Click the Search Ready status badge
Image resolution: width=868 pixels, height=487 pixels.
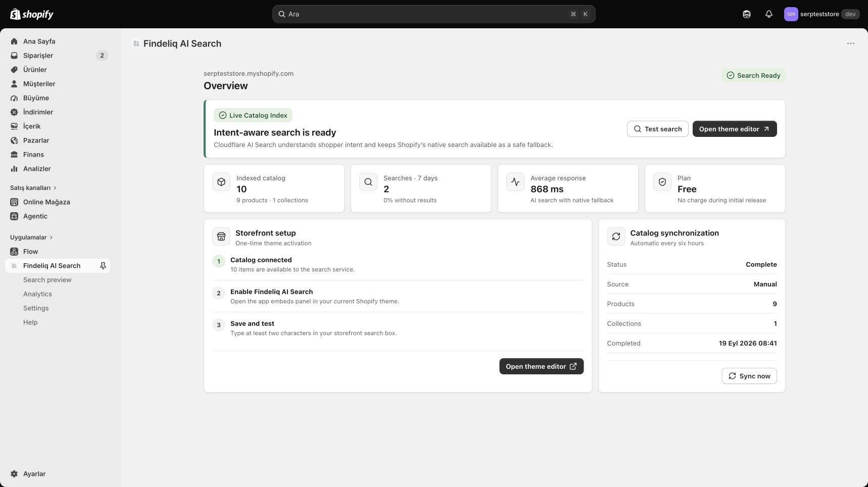point(753,75)
